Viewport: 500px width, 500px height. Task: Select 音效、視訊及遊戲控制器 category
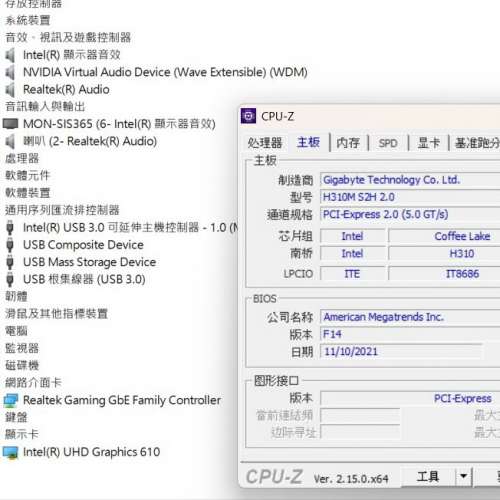tap(68, 37)
